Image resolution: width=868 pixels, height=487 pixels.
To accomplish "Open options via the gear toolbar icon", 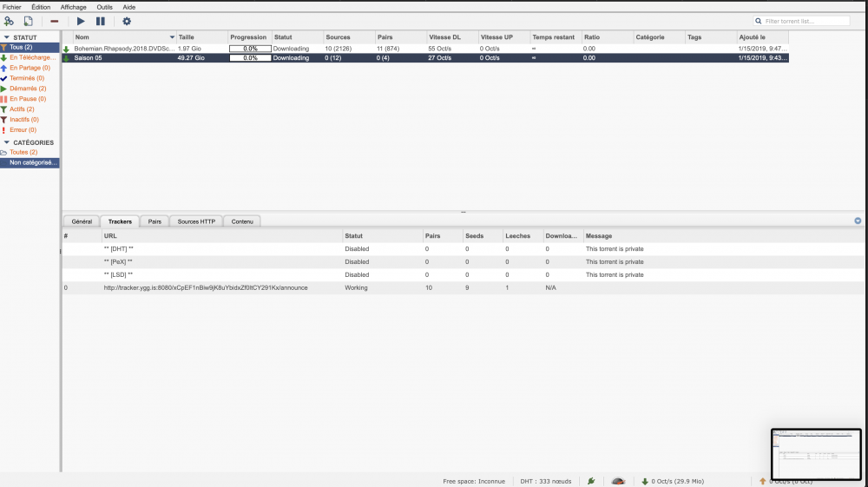I will pos(127,21).
